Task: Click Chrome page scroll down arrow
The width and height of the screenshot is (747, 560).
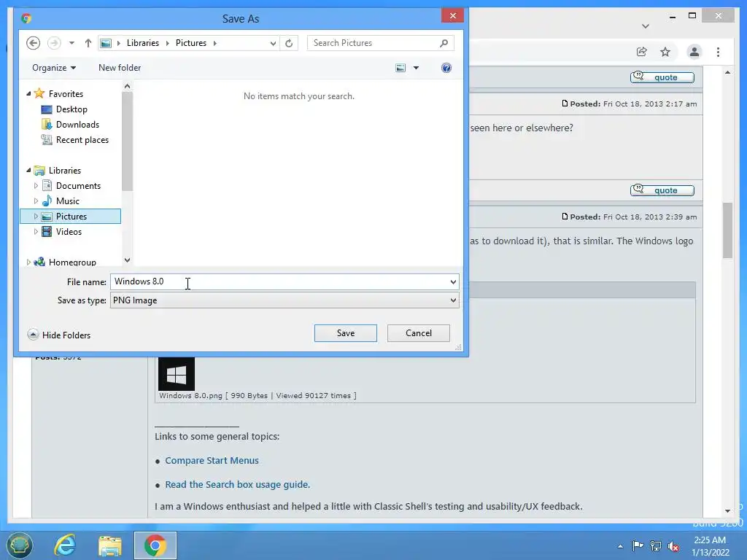Action: click(x=727, y=511)
